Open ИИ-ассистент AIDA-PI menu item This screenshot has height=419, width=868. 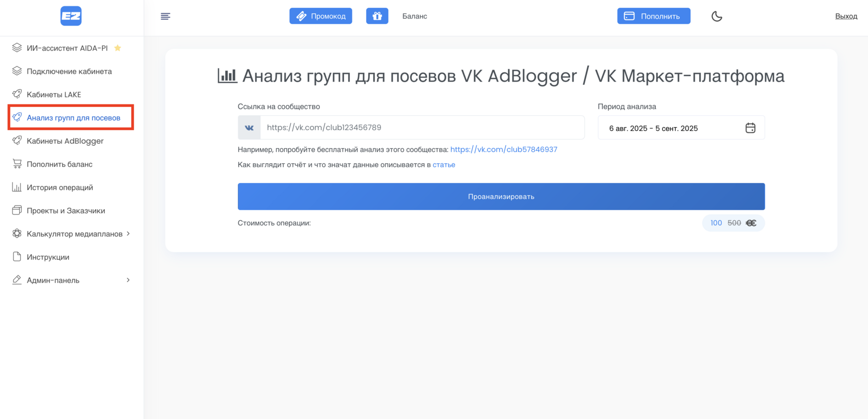(x=67, y=48)
